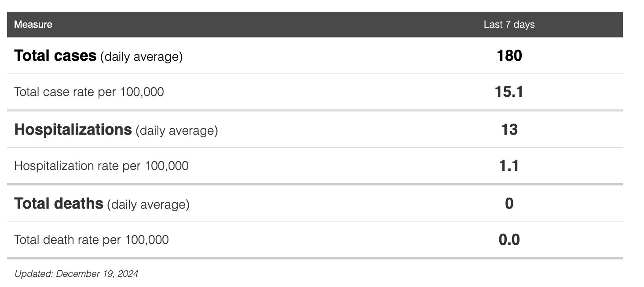Click the Last 7 days column header

509,25
